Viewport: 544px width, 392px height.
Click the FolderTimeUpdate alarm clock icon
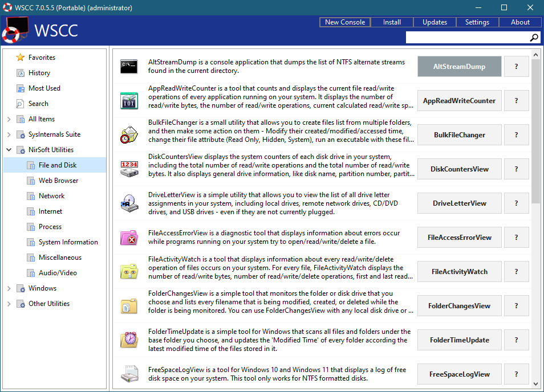point(129,340)
